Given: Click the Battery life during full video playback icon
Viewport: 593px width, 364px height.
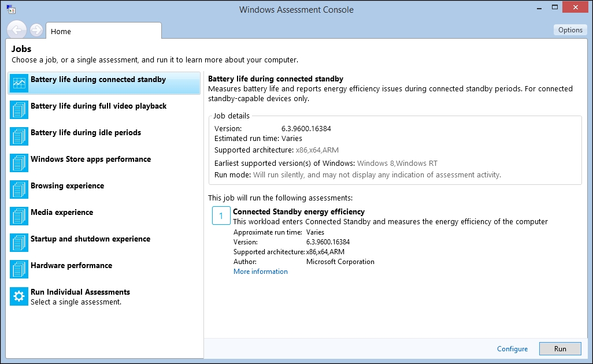Looking at the screenshot, I should [x=18, y=110].
